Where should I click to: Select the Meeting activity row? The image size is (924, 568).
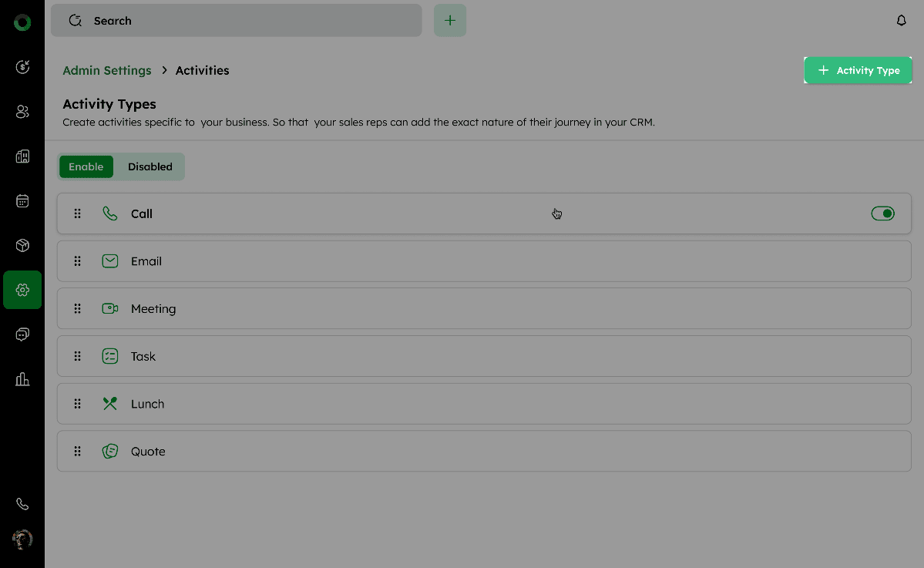pos(484,309)
